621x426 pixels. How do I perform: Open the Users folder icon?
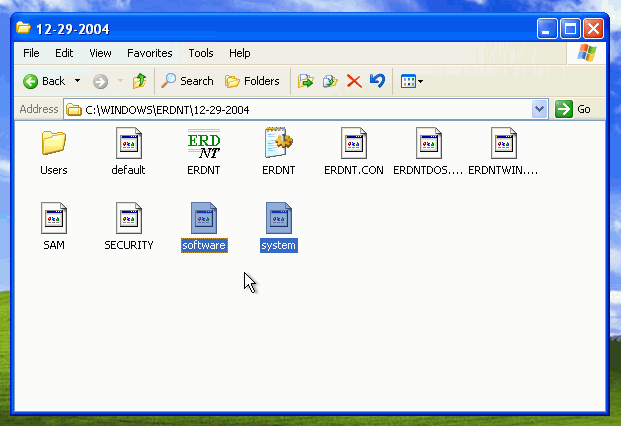[53, 143]
